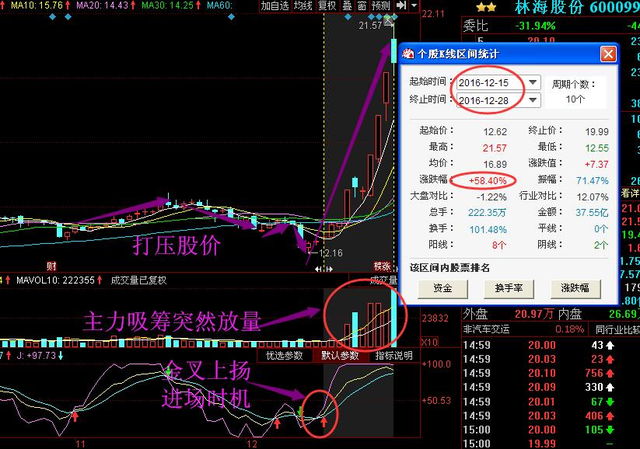The width and height of the screenshot is (640, 449).
Task: Click the 个股K线区间统计 dialog title icon
Action: 409,54
